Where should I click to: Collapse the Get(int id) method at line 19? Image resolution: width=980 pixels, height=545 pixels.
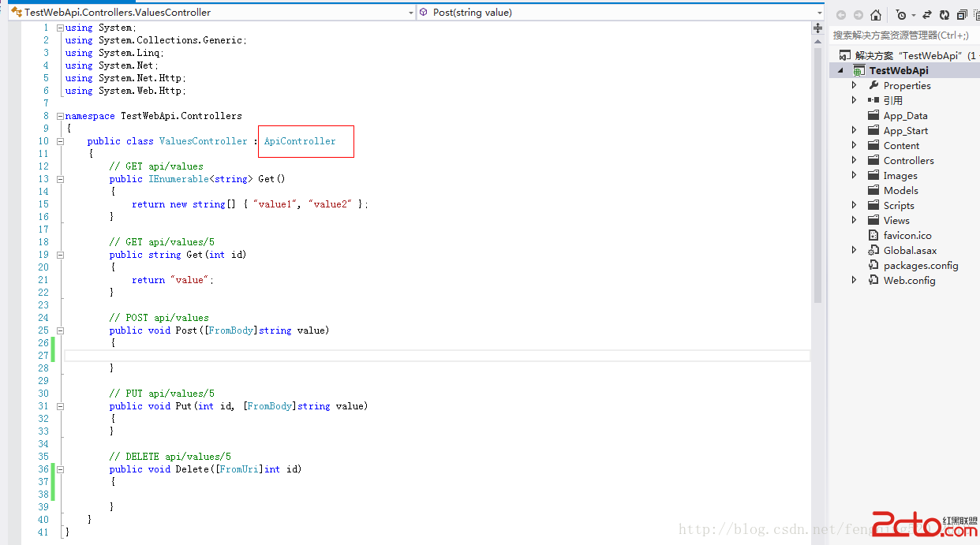pos(60,255)
